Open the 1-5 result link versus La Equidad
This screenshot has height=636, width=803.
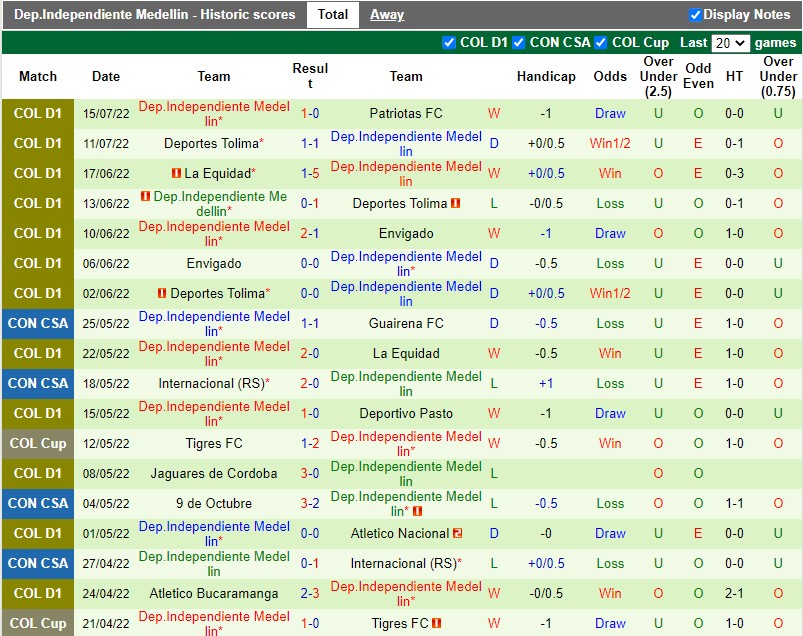[310, 173]
